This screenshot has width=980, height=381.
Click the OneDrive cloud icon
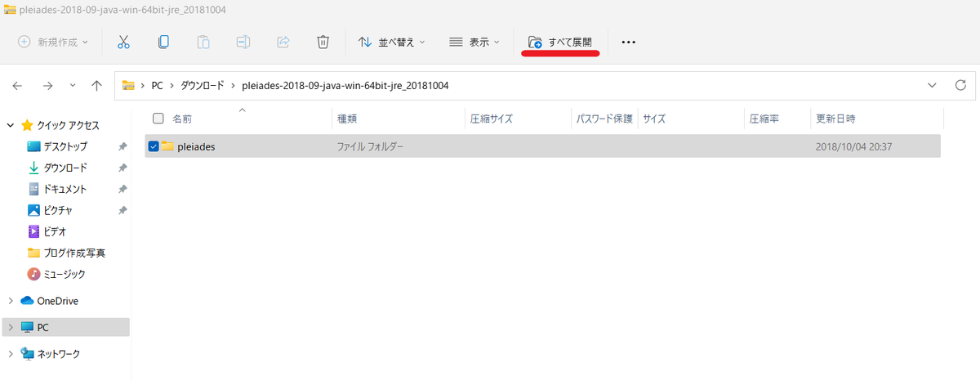tap(27, 301)
